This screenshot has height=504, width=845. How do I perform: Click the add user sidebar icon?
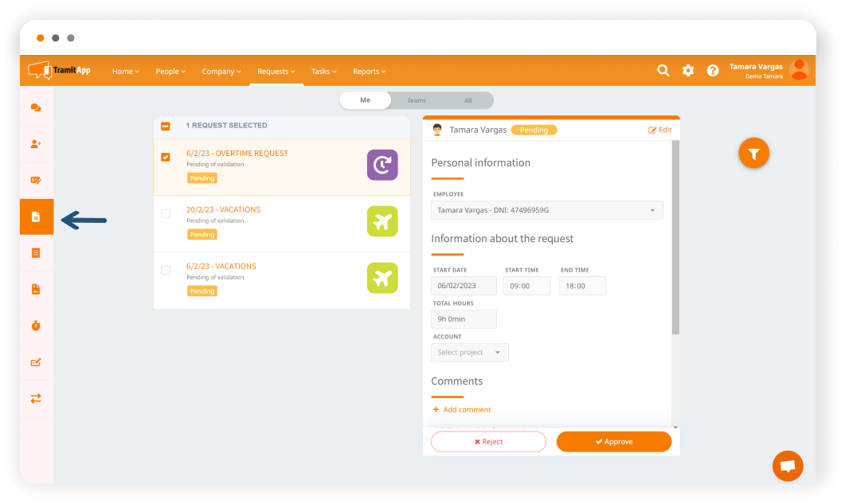pyautogui.click(x=36, y=144)
